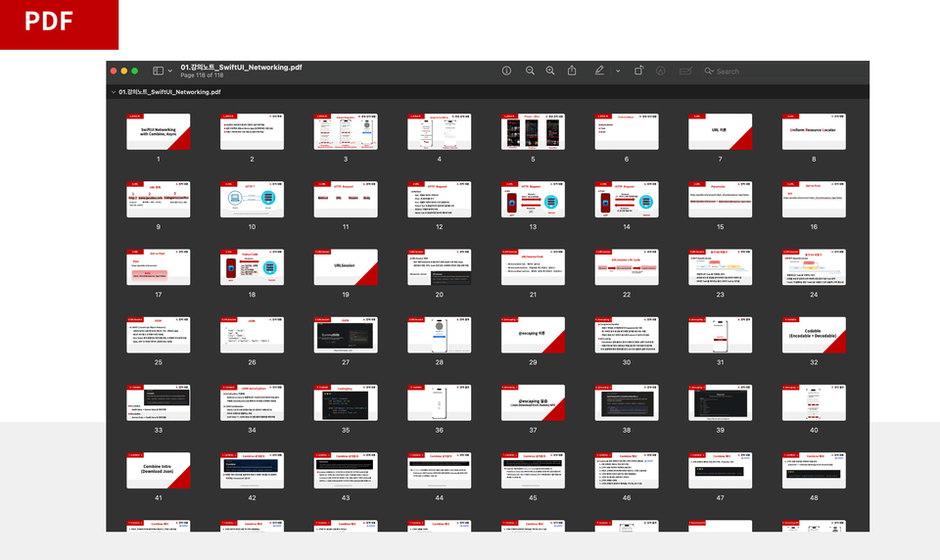Select page 33 thumbnail

(159, 402)
